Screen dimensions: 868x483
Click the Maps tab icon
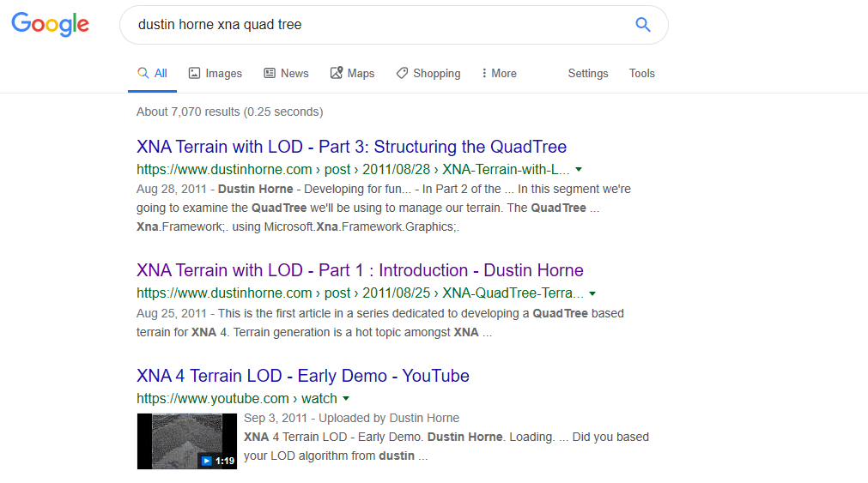337,73
